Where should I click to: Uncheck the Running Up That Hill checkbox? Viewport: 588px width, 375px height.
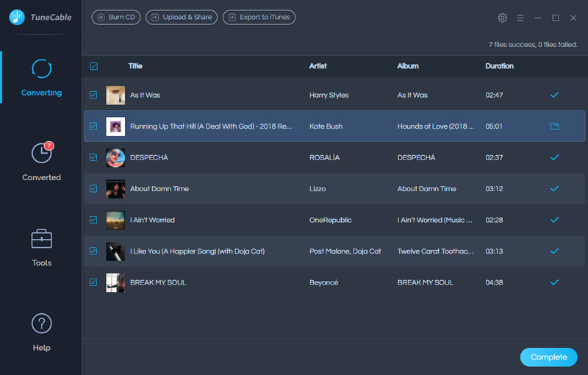click(x=93, y=126)
